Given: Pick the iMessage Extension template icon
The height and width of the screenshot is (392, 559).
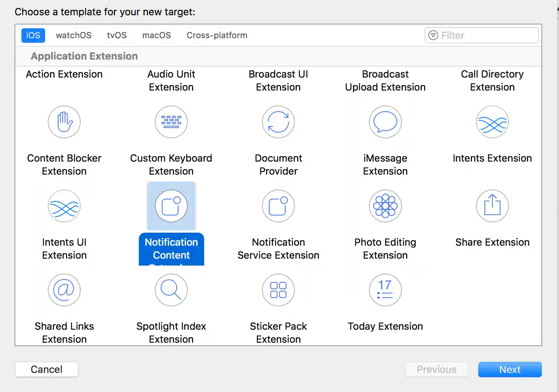Looking at the screenshot, I should 385,122.
